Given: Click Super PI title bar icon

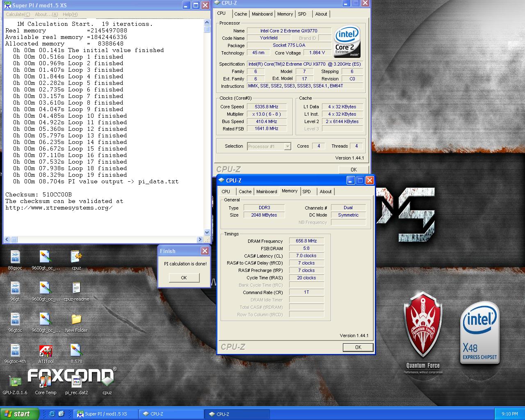Looking at the screenshot, I should click(8, 5).
